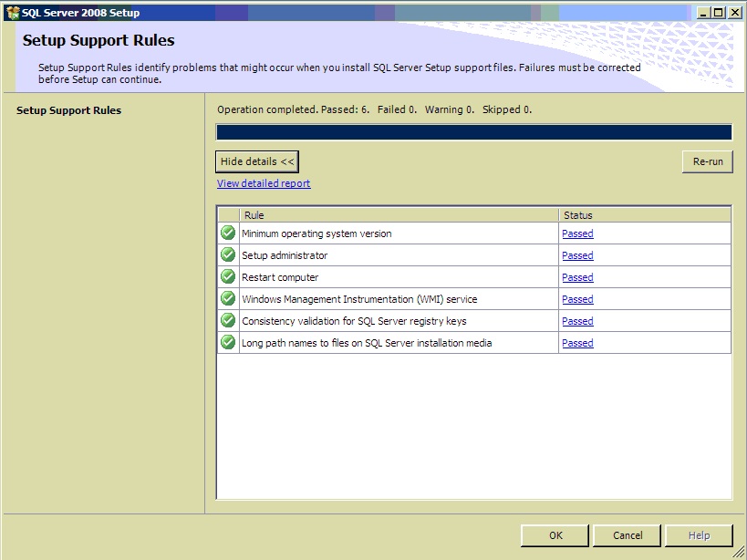The height and width of the screenshot is (560, 747).
Task: Close the SQL Server 2008 Setup window
Action: point(734,13)
